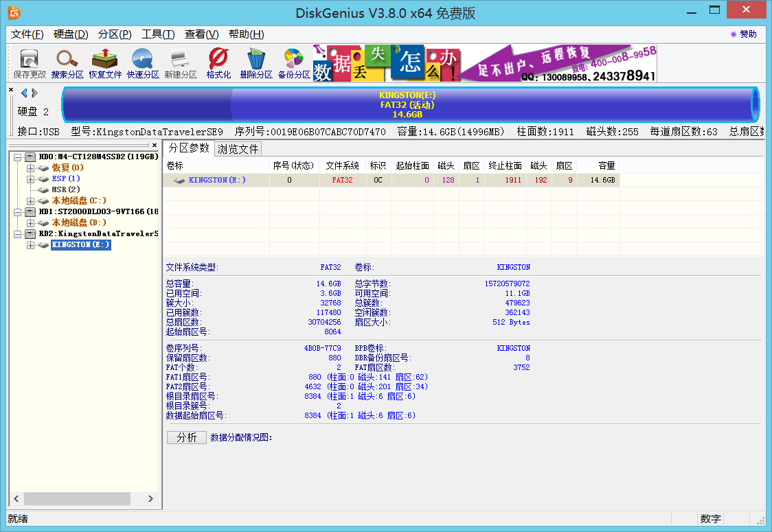Select 本地磁盘(D:) in tree
This screenshot has width=772, height=532.
click(x=79, y=223)
